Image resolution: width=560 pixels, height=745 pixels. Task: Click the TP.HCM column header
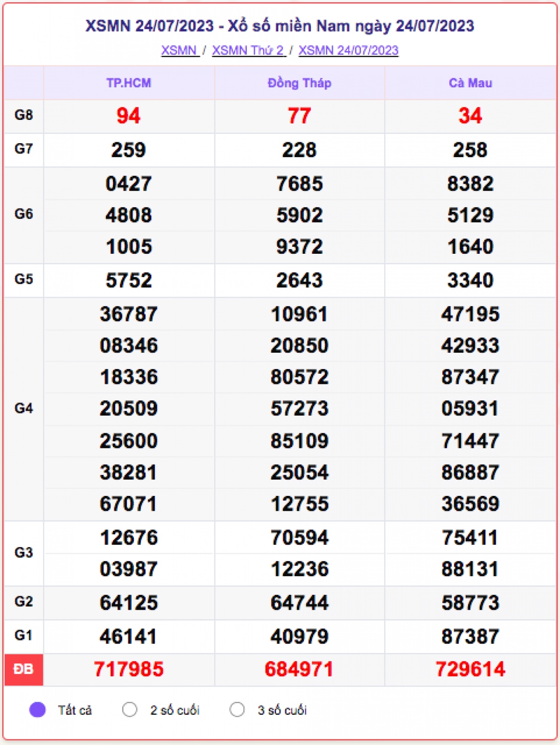pyautogui.click(x=129, y=83)
